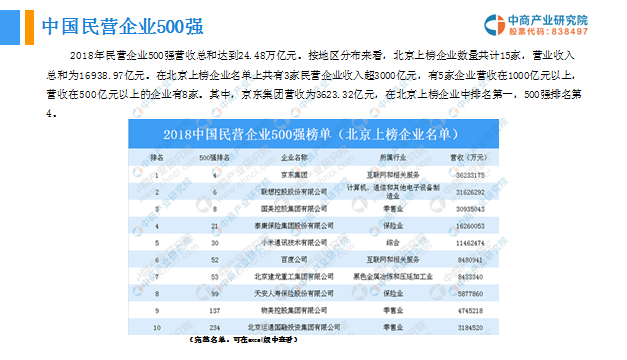Click the 营收（万元） column header
The width and height of the screenshot is (627, 360).
470,158
